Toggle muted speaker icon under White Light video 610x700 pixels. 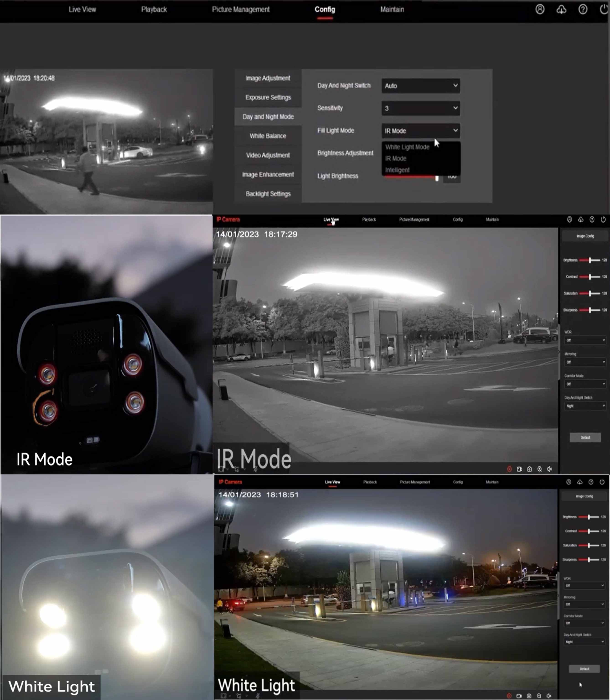click(549, 696)
